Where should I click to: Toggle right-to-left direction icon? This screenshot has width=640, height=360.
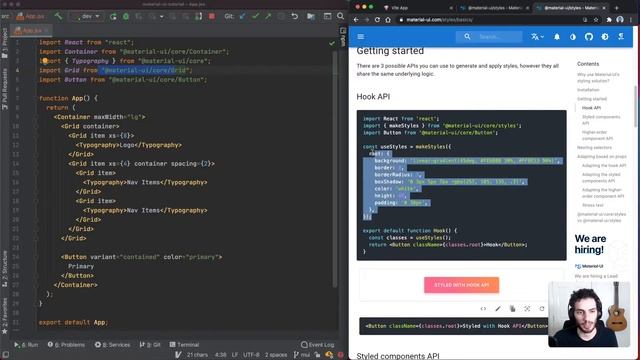coord(621,37)
